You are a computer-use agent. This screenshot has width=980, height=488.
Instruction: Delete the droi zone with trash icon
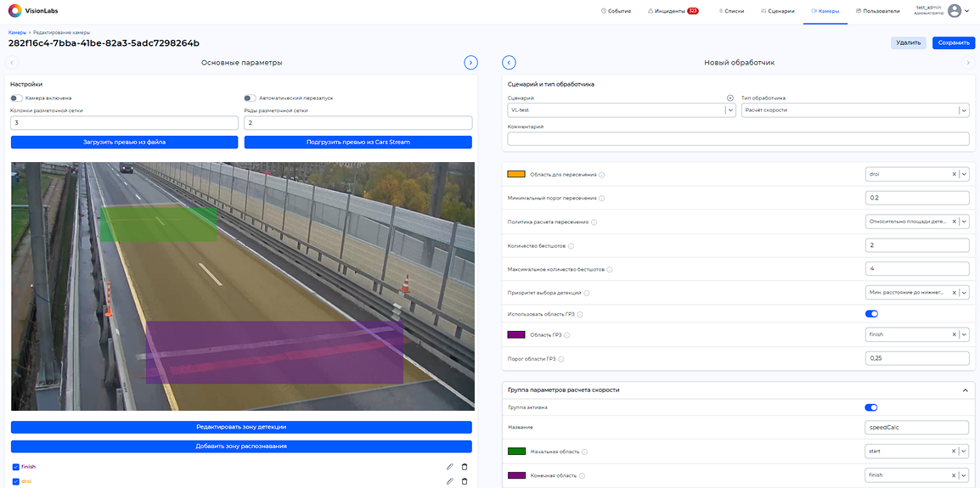tap(464, 481)
